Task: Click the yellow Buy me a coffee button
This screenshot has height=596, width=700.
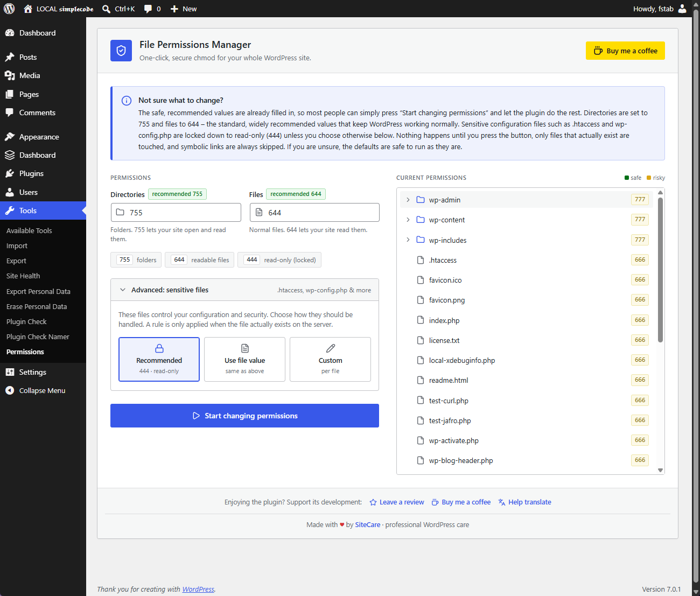Action: coord(625,51)
